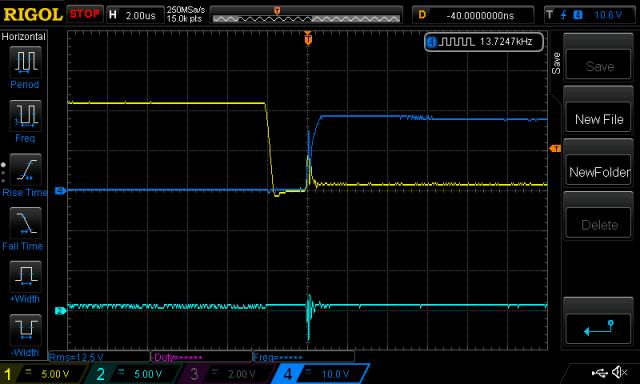Select active channel 4 at 10.0 V
The width and height of the screenshot is (640, 384).
(x=320, y=374)
